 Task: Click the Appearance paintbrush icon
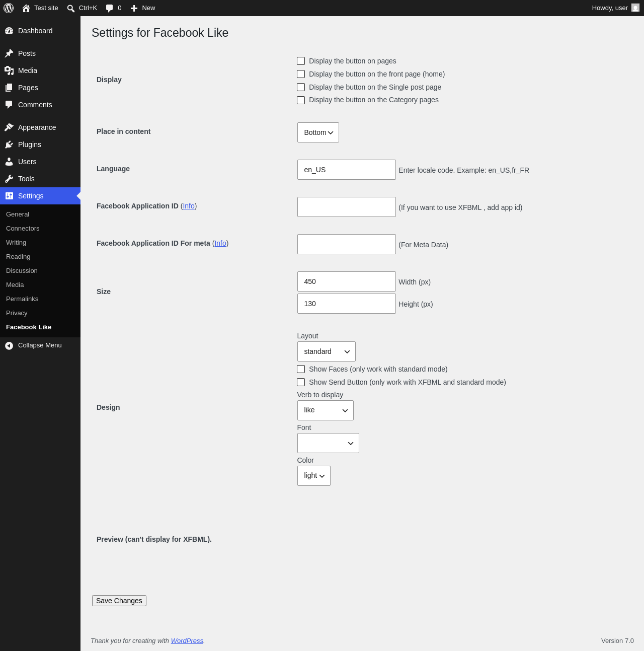[9, 127]
